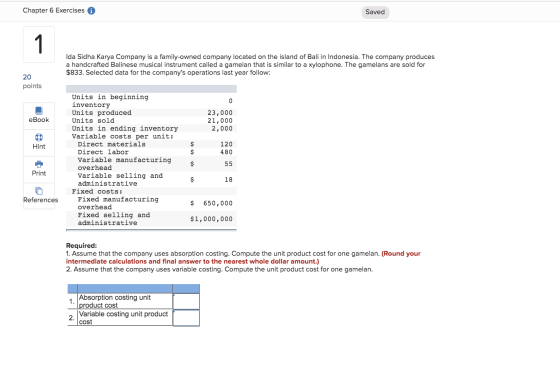Click the question number 1 box
This screenshot has width=560, height=373.
click(39, 44)
